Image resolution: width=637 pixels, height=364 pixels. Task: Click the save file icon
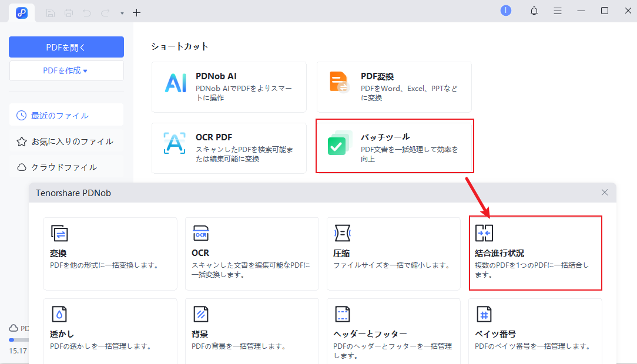coord(51,13)
